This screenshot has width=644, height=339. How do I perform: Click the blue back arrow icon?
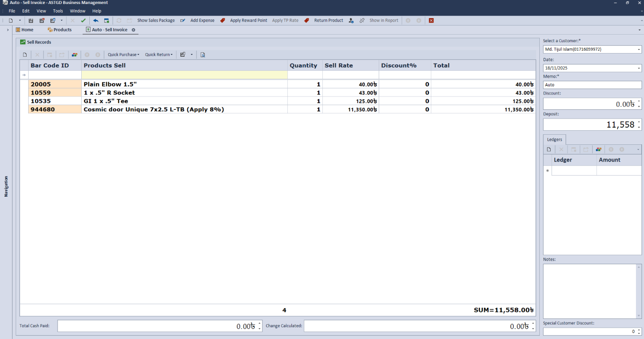[x=96, y=21]
